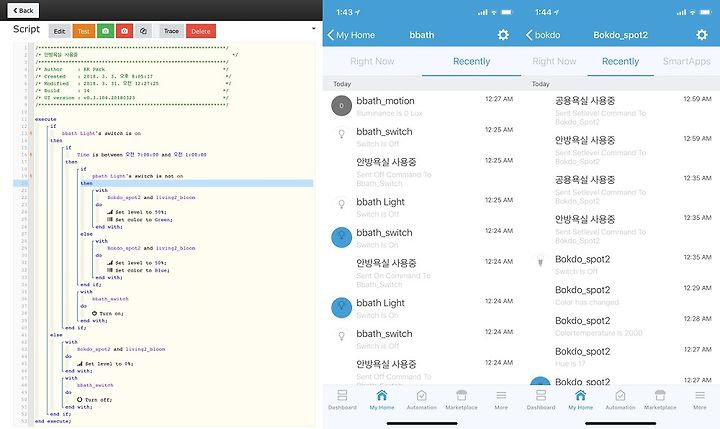Open '안방욕실 사용중' entry at 12:59 AM

[x=621, y=150]
